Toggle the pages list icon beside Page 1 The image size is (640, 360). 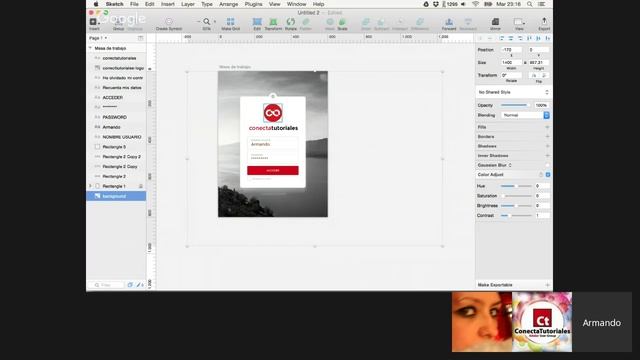140,38
